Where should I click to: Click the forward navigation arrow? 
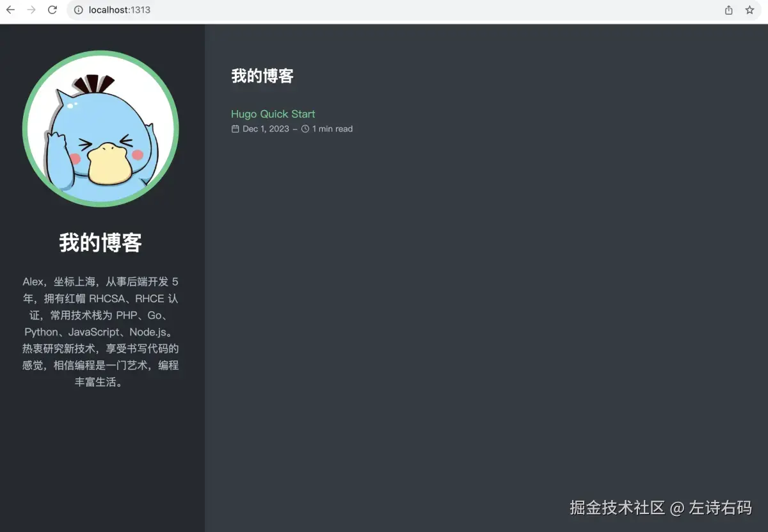point(31,10)
